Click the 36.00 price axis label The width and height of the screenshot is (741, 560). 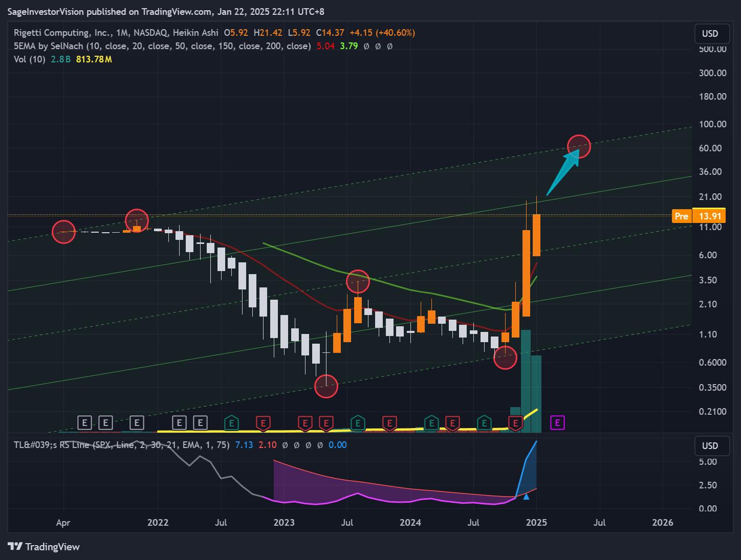tap(710, 172)
